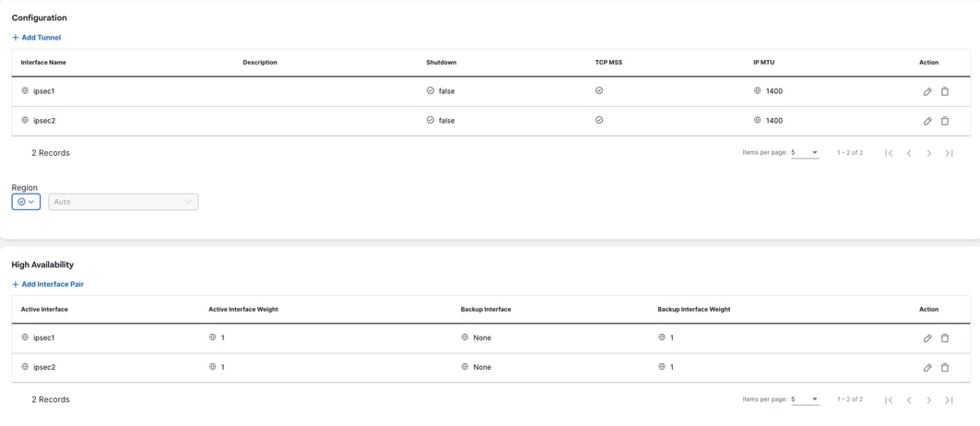
Task: Click default checkmark for ipsec1 Shutdown value
Action: tap(430, 90)
